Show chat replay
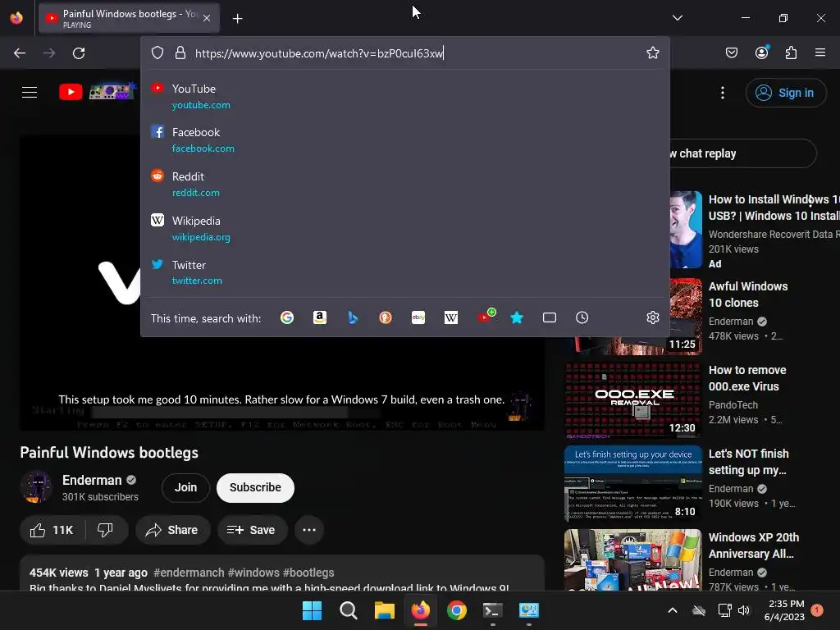This screenshot has height=630, width=840. point(742,153)
